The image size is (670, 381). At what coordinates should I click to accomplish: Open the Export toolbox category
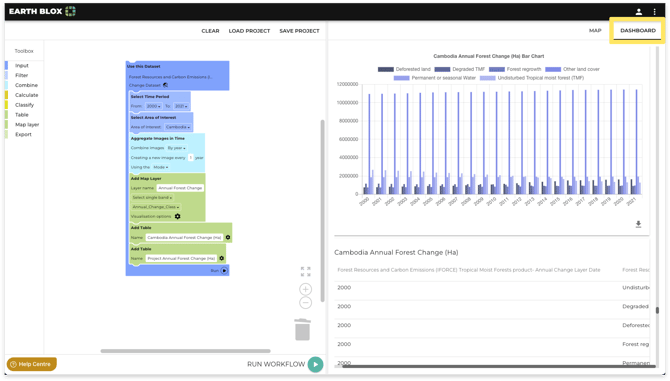(24, 134)
